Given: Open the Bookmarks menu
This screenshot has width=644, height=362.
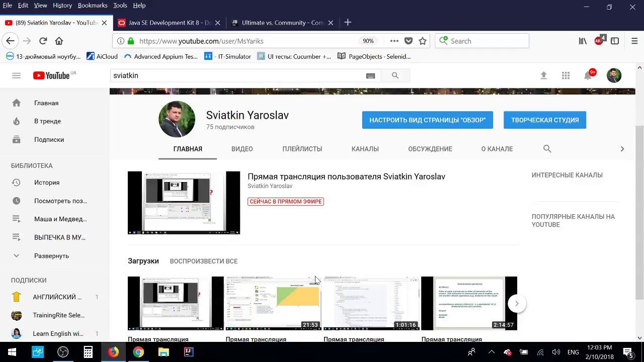Looking at the screenshot, I should [93, 5].
